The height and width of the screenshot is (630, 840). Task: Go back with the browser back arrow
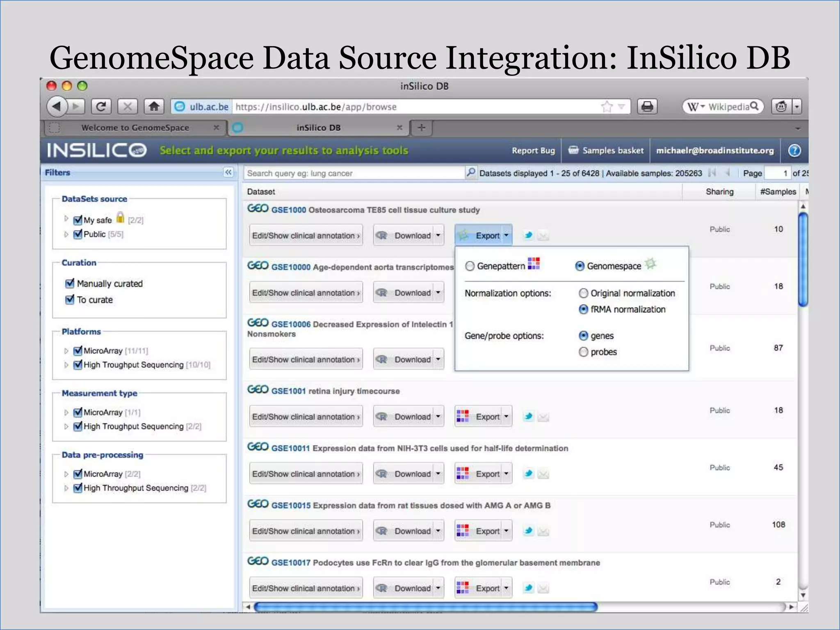pos(57,107)
